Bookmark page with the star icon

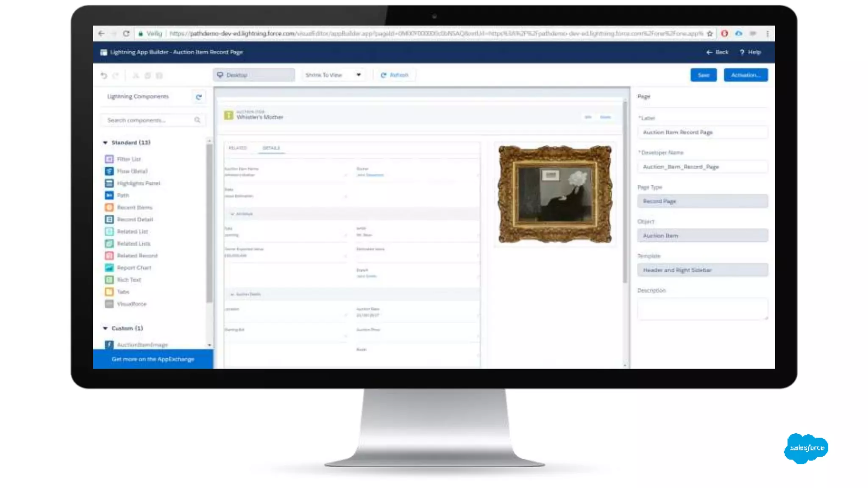[710, 33]
